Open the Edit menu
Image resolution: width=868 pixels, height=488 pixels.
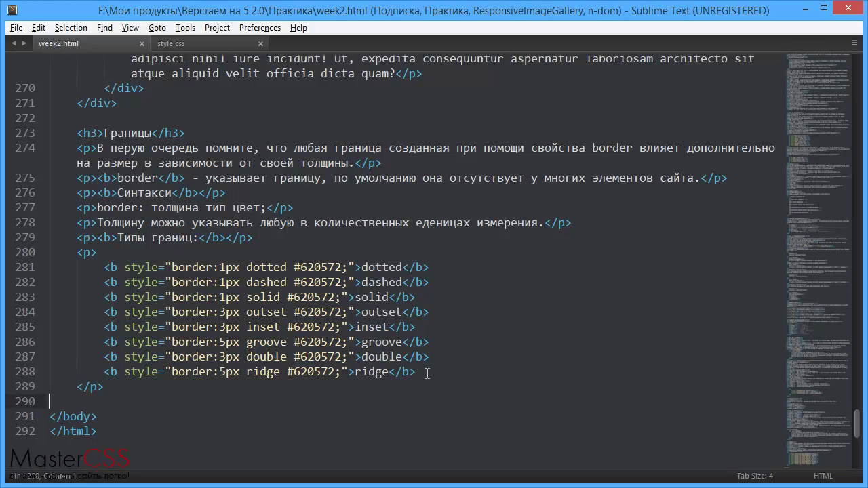tap(39, 28)
